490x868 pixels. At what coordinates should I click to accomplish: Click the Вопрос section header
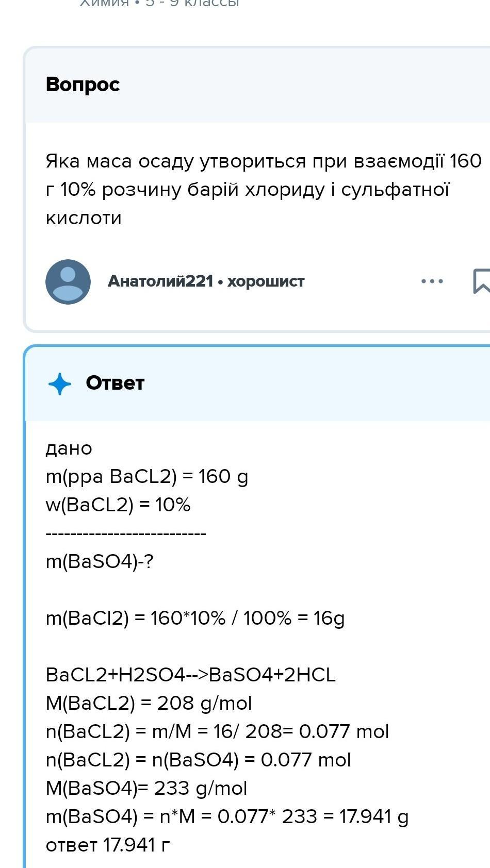pos(83,84)
